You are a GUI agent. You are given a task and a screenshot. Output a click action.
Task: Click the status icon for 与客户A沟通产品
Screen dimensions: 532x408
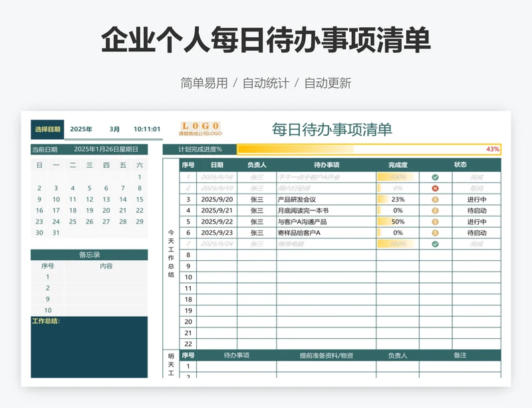(x=435, y=222)
